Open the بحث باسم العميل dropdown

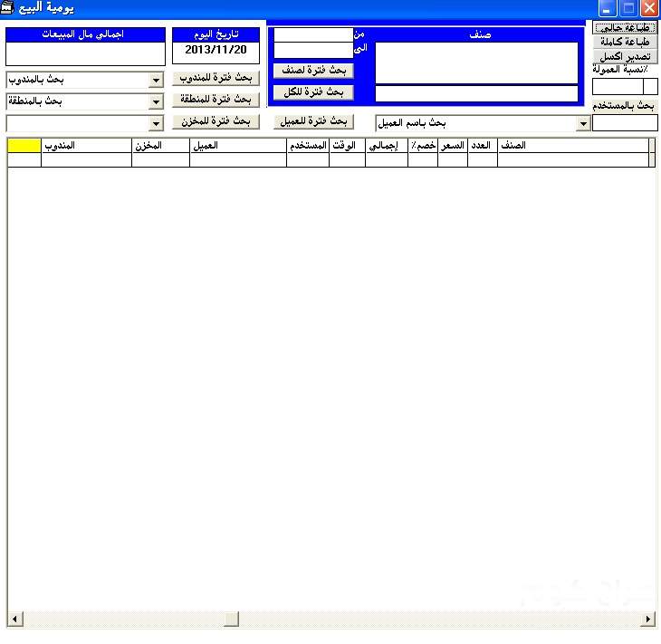coord(583,123)
